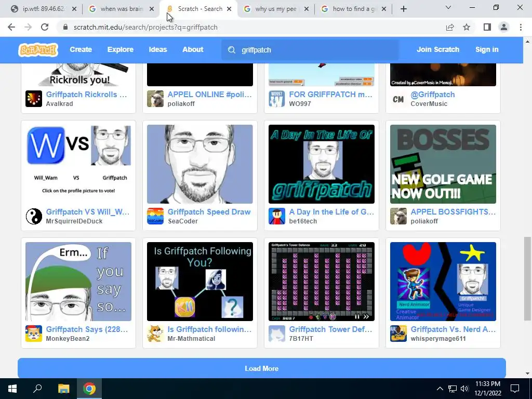Share this page via the share icon

450,27
